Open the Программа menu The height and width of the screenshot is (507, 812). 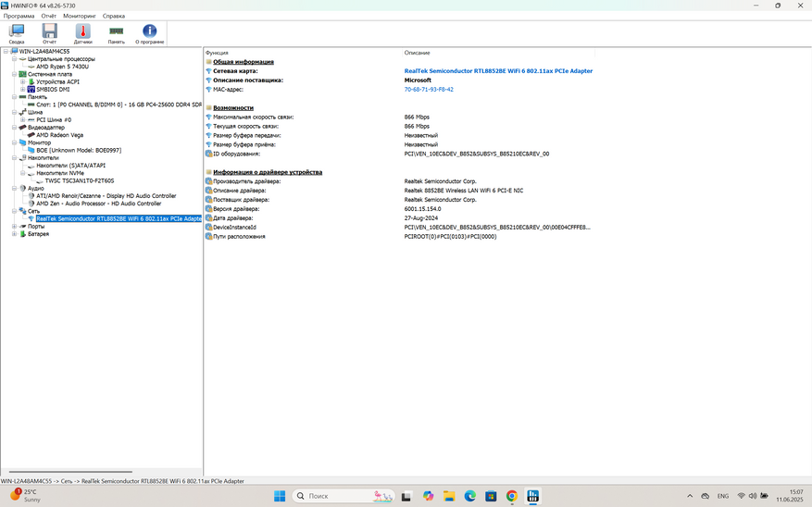19,16
